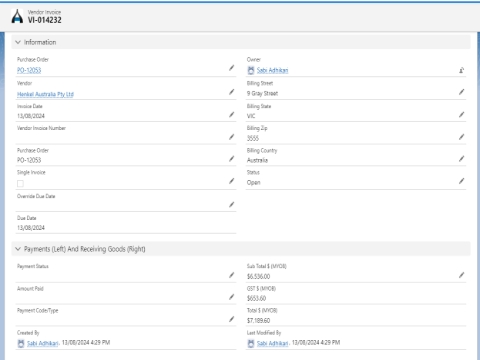Click the Invoice Date value 13/08/2024
The image size is (480, 360).
[31, 116]
